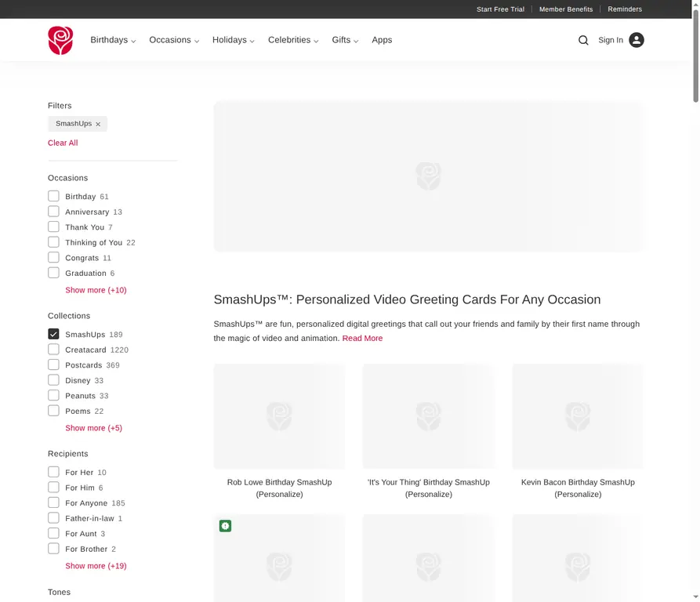The image size is (700, 602).
Task: Open Kevin Bacon Birthday SmashUp title
Action: click(x=578, y=488)
